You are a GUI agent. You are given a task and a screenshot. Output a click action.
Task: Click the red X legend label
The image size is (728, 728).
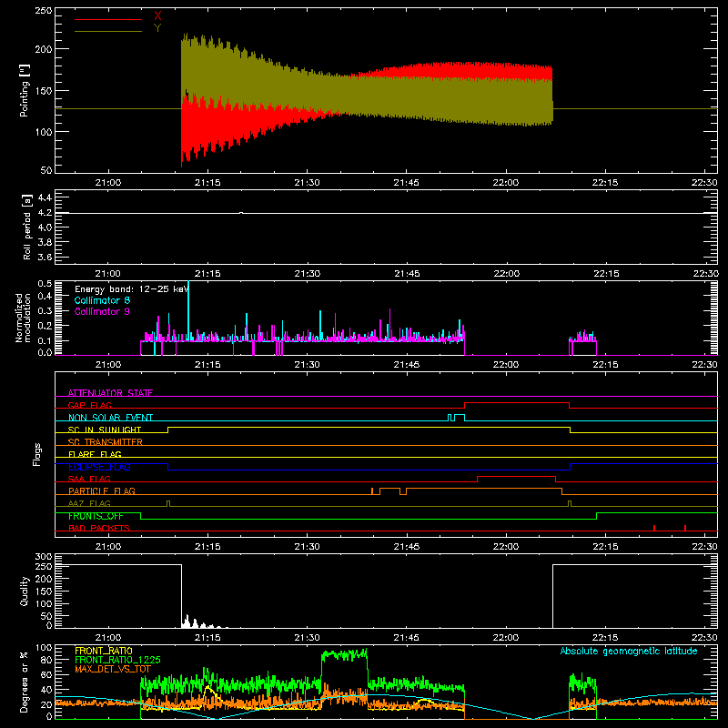157,16
